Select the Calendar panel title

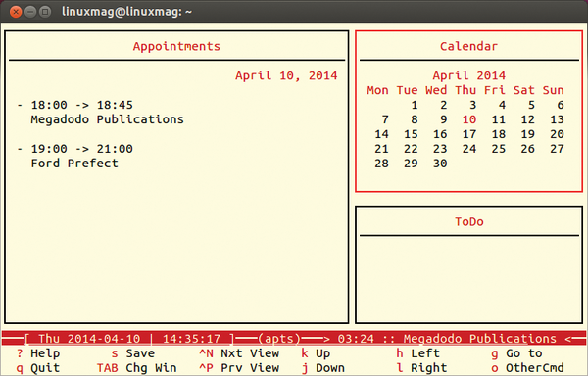468,46
